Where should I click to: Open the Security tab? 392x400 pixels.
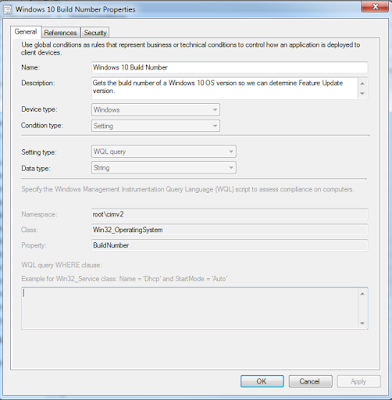coord(95,33)
